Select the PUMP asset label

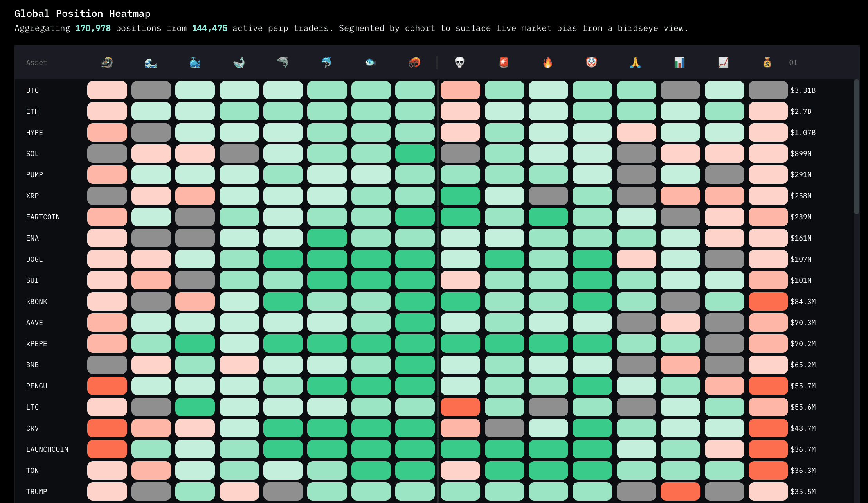click(x=34, y=175)
